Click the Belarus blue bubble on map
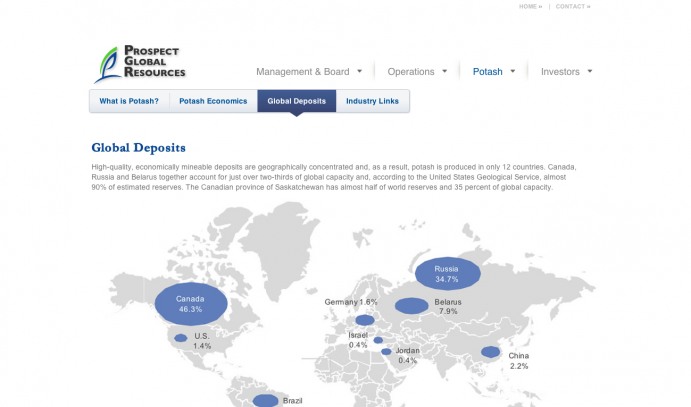The height and width of the screenshot is (407, 691). [x=412, y=306]
